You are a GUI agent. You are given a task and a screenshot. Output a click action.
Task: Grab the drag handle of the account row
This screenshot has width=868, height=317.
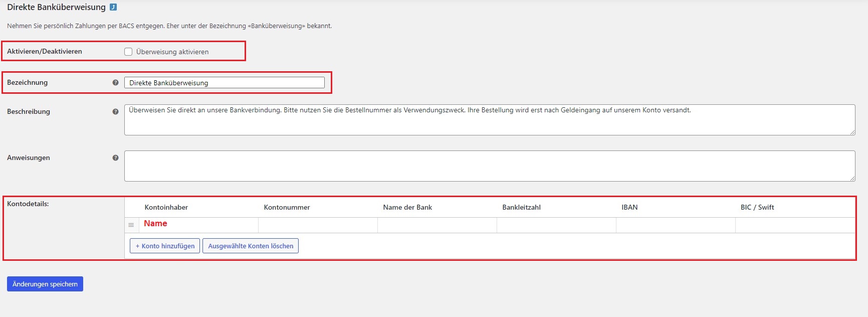(131, 225)
